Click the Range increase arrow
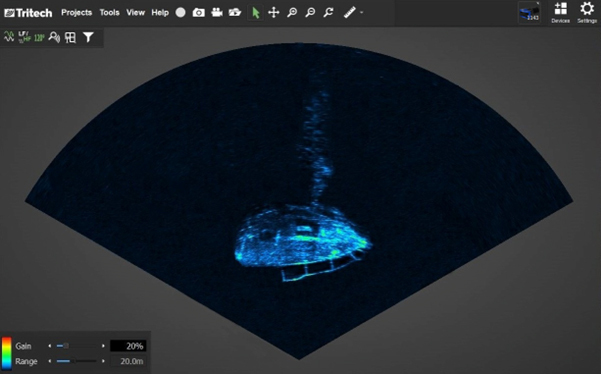Viewport: 601px width, 374px height. tap(103, 361)
